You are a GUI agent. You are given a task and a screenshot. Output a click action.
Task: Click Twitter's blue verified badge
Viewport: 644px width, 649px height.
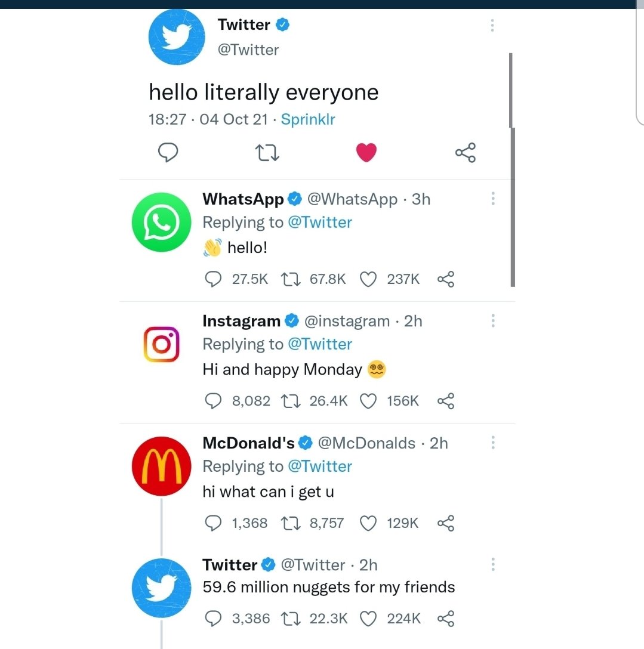(282, 24)
